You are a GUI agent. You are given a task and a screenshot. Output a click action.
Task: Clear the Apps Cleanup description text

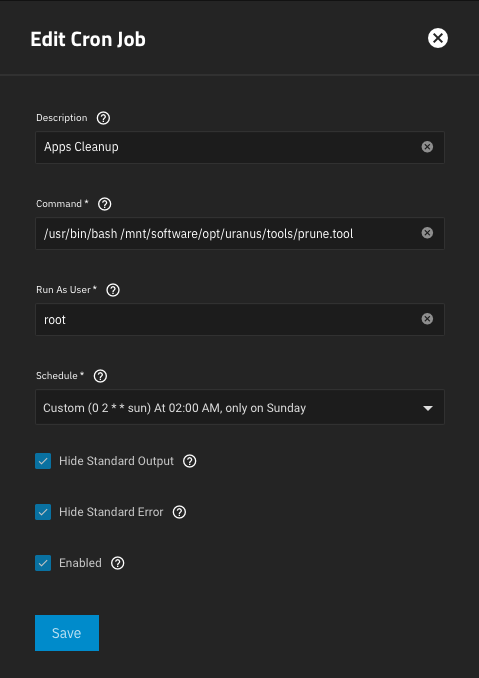(x=427, y=147)
